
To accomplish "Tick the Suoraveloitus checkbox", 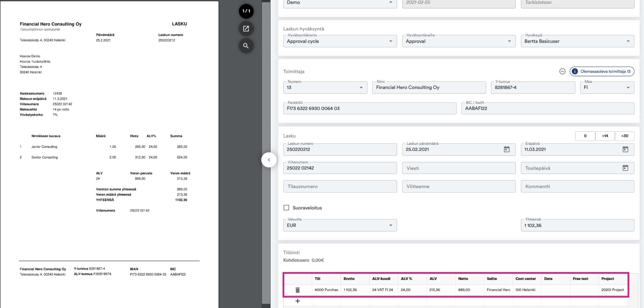I will coord(286,208).
